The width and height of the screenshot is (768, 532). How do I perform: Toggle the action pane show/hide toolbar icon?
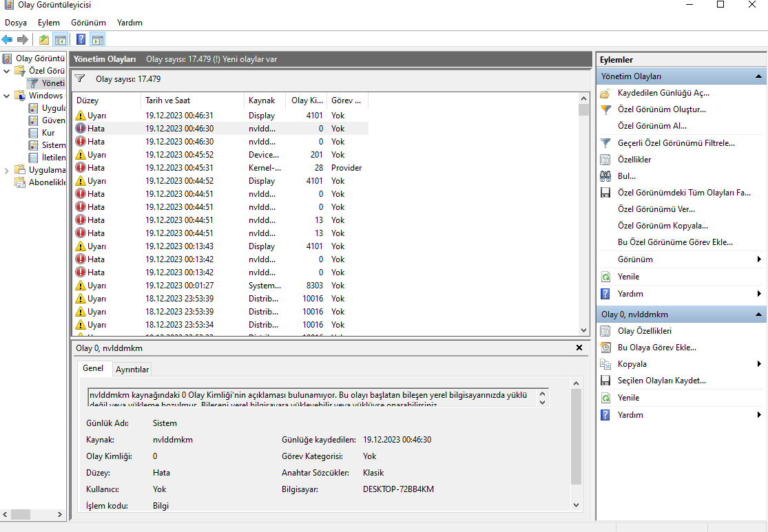coord(98,39)
